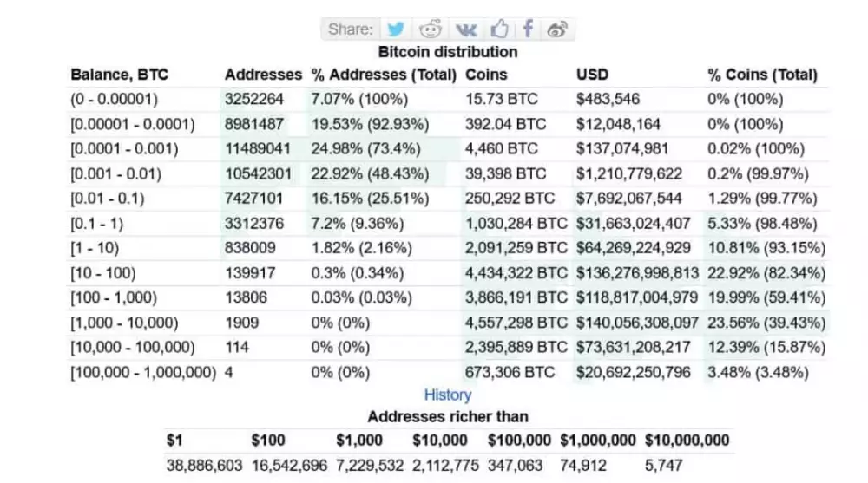The height and width of the screenshot is (483, 868).
Task: Click the 'Coins' column header
Action: pyautogui.click(x=487, y=75)
